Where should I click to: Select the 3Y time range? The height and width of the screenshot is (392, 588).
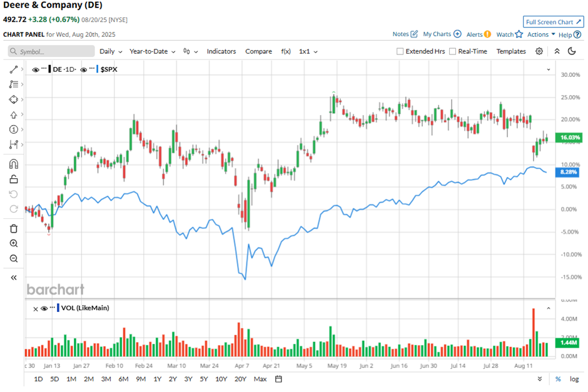click(188, 379)
